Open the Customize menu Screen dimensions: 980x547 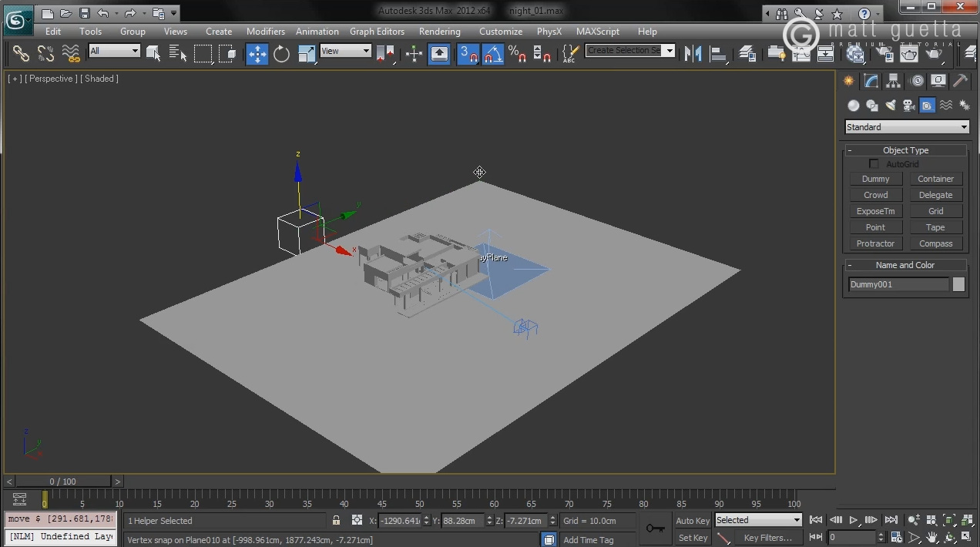pos(501,32)
